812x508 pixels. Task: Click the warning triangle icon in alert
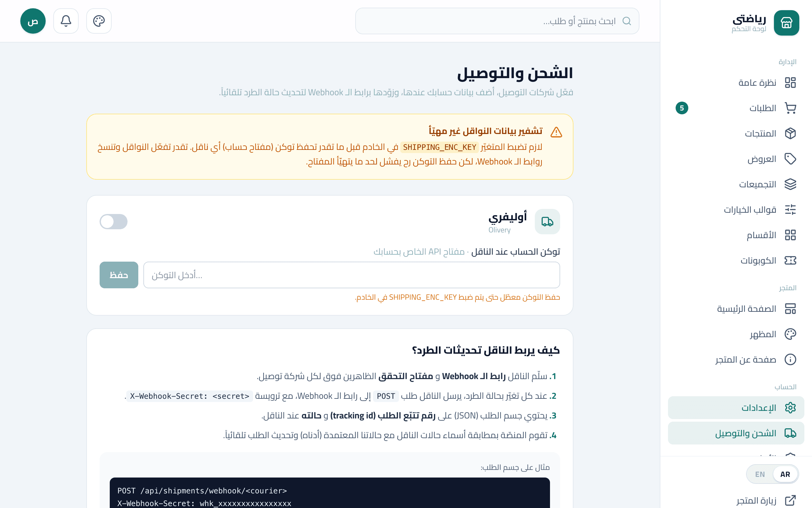(x=556, y=132)
